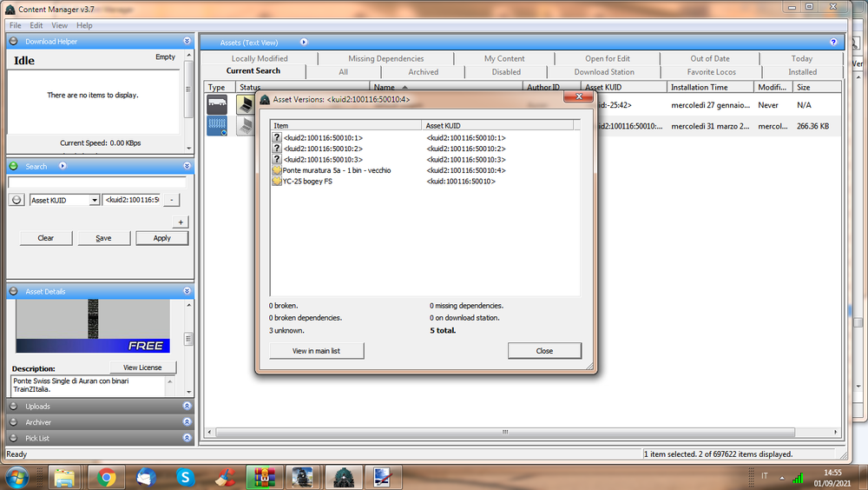Click the Download Helper panel round icon
Screen dimensions: 868x490
click(x=14, y=41)
